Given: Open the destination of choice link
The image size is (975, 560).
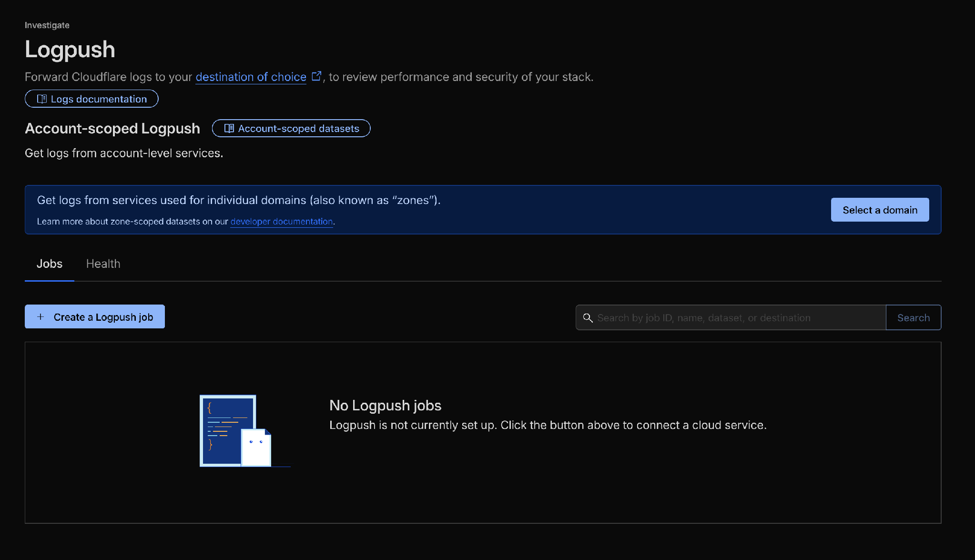Looking at the screenshot, I should pos(251,77).
